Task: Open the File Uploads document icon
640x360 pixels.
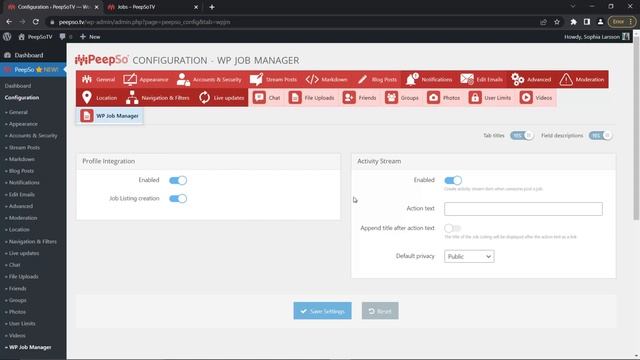Action: (x=295, y=98)
